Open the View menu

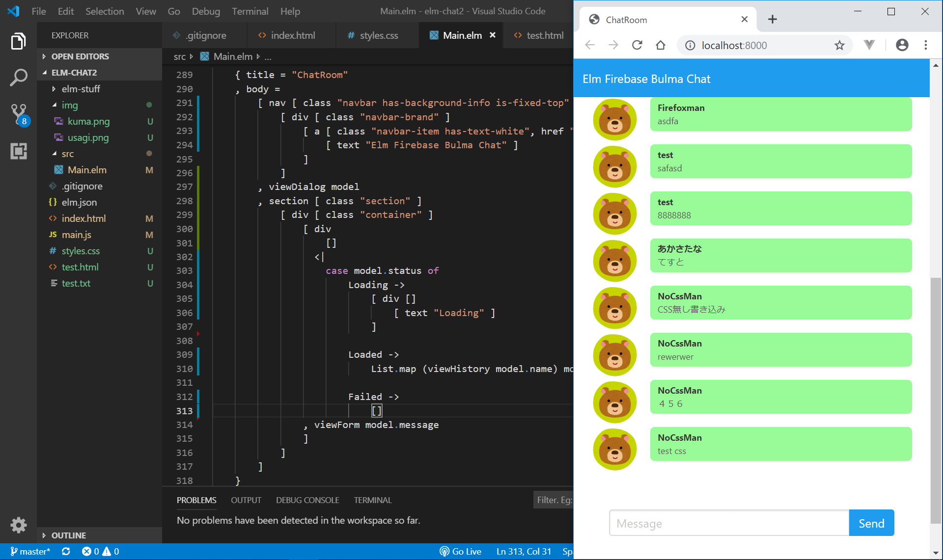pos(146,11)
